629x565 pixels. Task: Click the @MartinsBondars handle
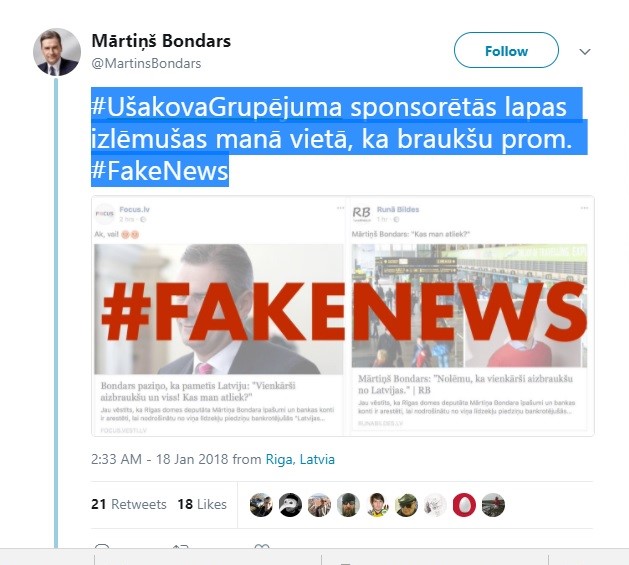[x=146, y=63]
